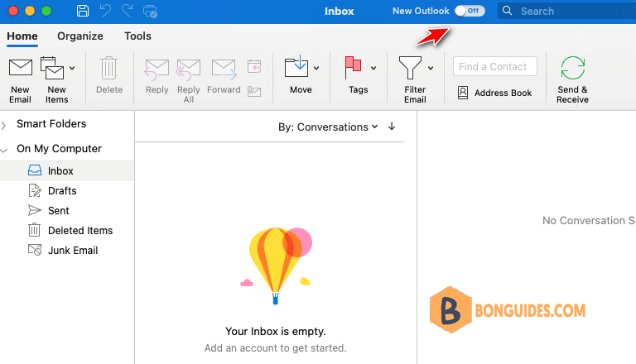This screenshot has width=636, height=364.
Task: Click the Undo arrow icon
Action: click(x=105, y=11)
